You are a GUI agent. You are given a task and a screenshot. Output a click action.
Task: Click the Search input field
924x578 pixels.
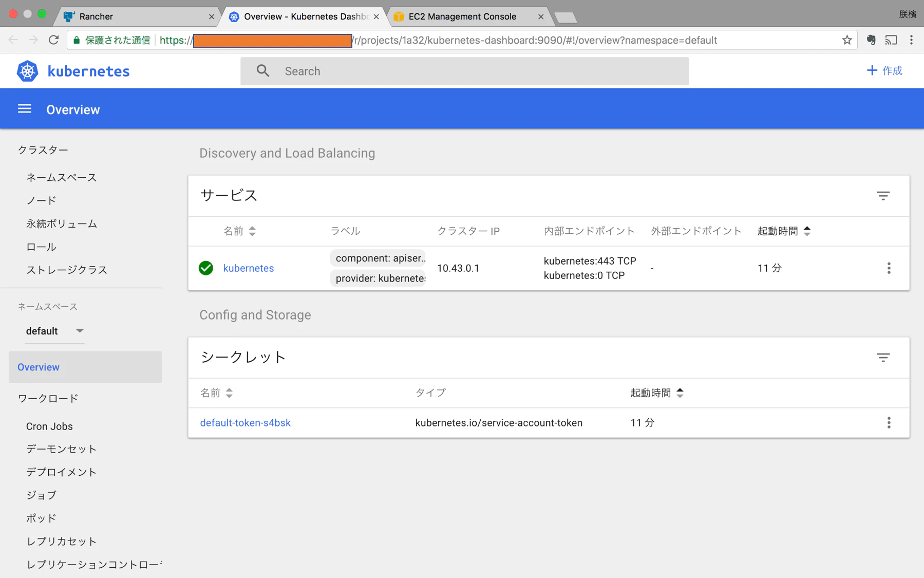(x=464, y=71)
